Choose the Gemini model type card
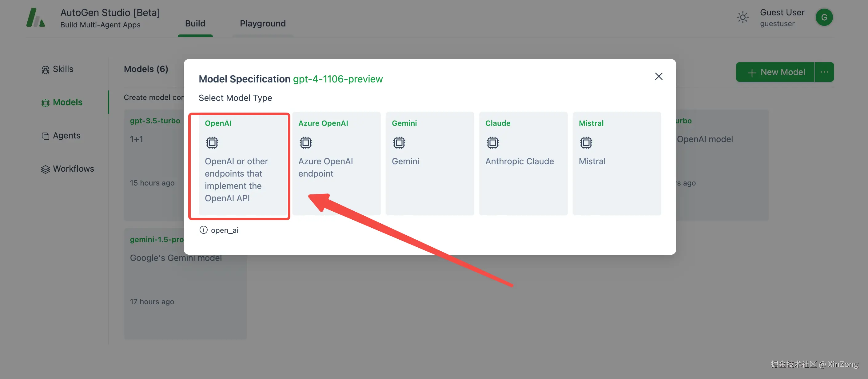The width and height of the screenshot is (868, 379). [x=430, y=163]
